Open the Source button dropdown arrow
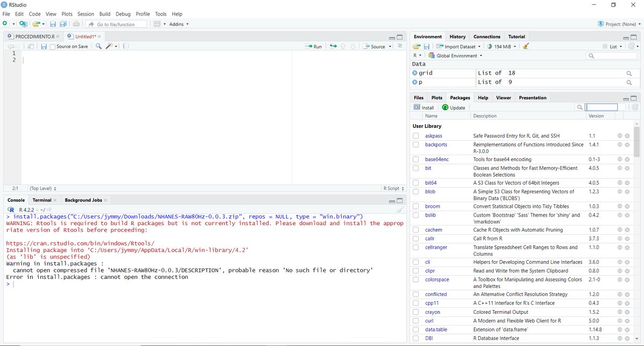 pyautogui.click(x=390, y=47)
